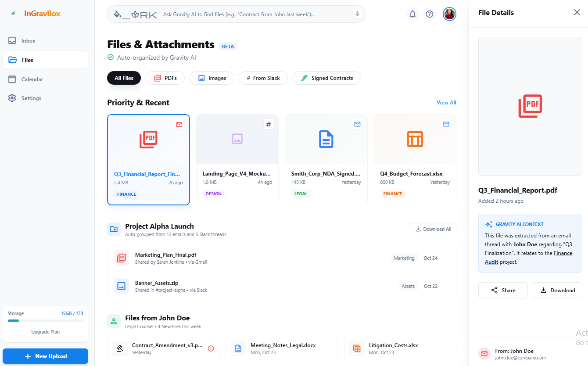Click john.doe@company.com email address
Image resolution: width=588 pixels, height=366 pixels.
click(520, 358)
